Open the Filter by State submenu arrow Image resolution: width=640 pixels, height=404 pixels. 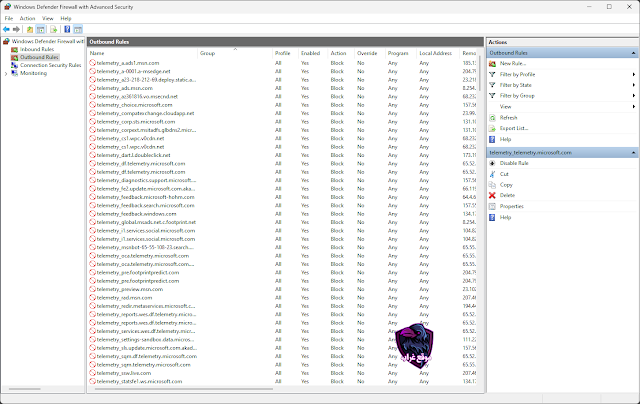(634, 85)
